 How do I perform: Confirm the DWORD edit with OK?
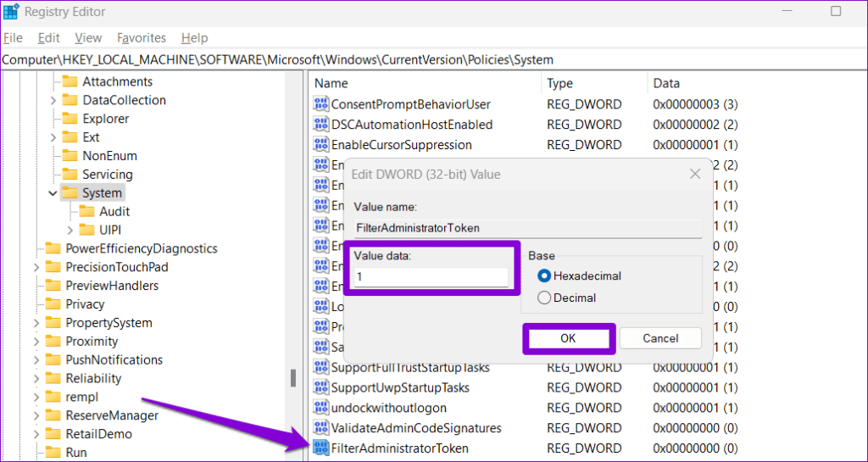click(569, 338)
